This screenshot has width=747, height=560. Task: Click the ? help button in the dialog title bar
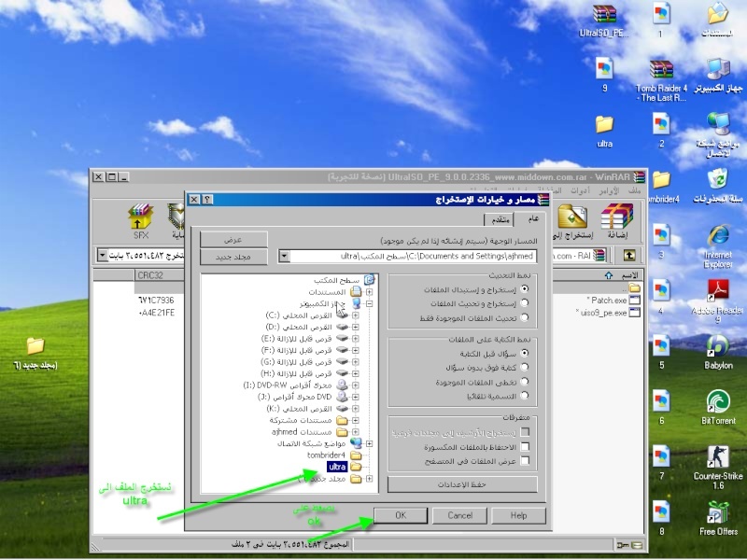pyautogui.click(x=207, y=199)
